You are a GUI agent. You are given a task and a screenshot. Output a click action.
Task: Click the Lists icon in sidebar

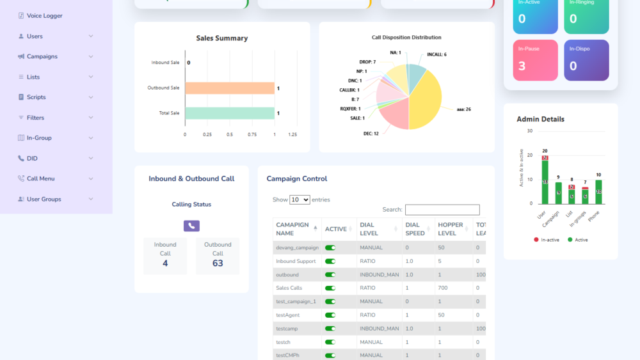click(x=21, y=77)
